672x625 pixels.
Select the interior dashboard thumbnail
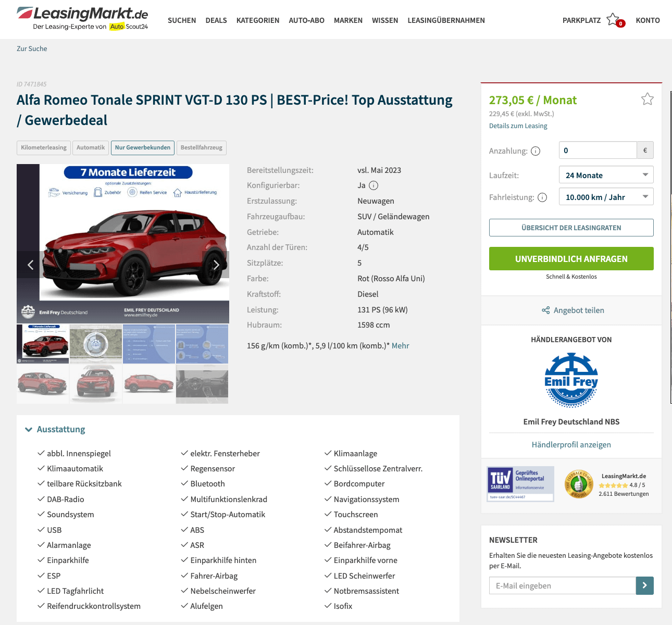pyautogui.click(x=202, y=384)
